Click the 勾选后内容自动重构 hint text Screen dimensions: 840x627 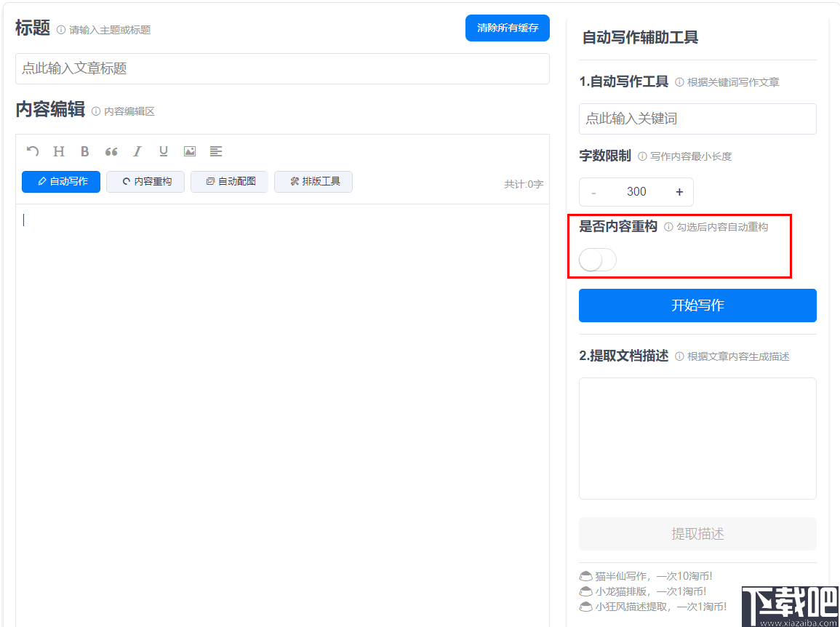[722, 227]
